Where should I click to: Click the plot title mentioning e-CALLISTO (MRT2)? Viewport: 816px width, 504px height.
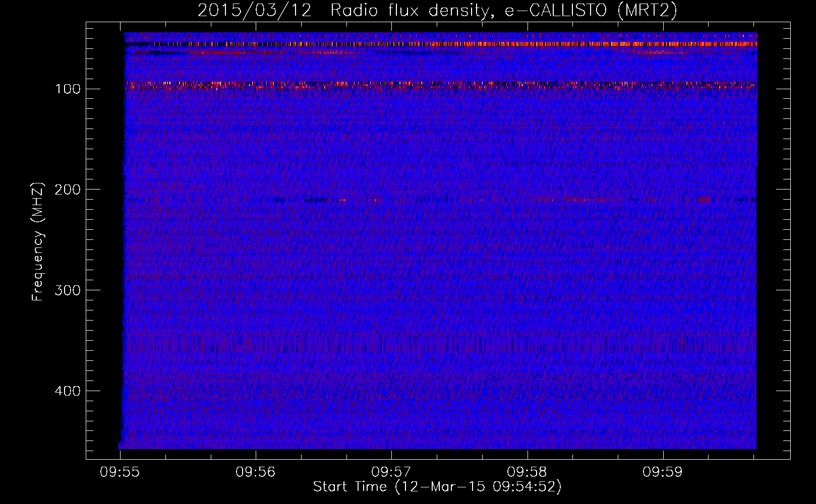coord(437,10)
